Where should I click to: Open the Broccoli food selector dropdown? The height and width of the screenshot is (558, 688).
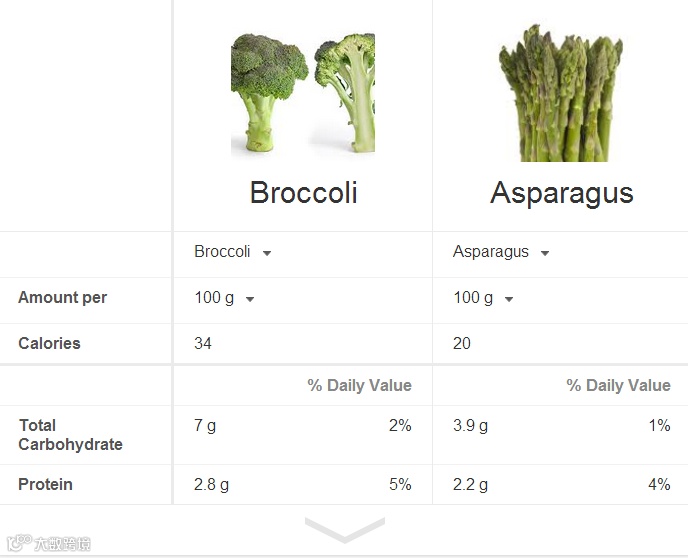(x=233, y=252)
